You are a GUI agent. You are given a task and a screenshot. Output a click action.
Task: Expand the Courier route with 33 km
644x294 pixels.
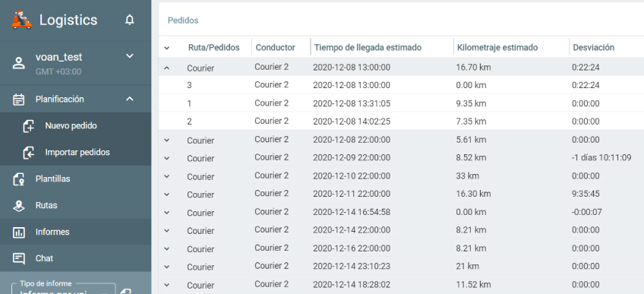click(x=167, y=176)
